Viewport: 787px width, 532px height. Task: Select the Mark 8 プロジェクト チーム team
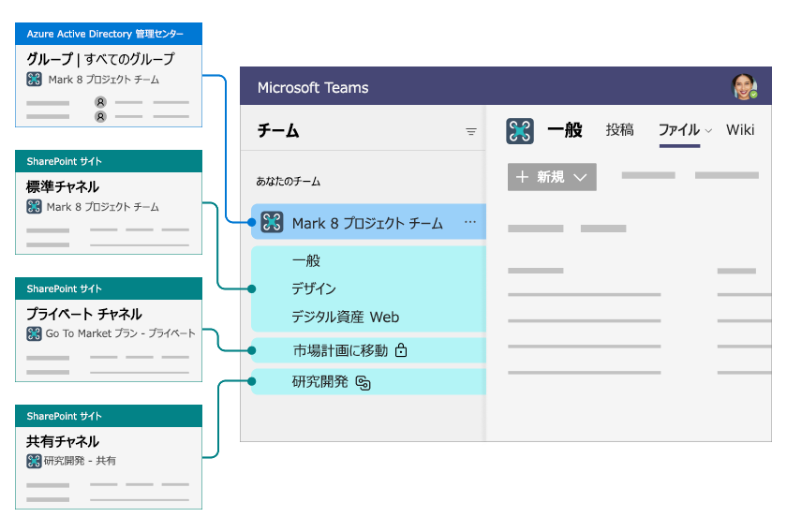(x=368, y=221)
